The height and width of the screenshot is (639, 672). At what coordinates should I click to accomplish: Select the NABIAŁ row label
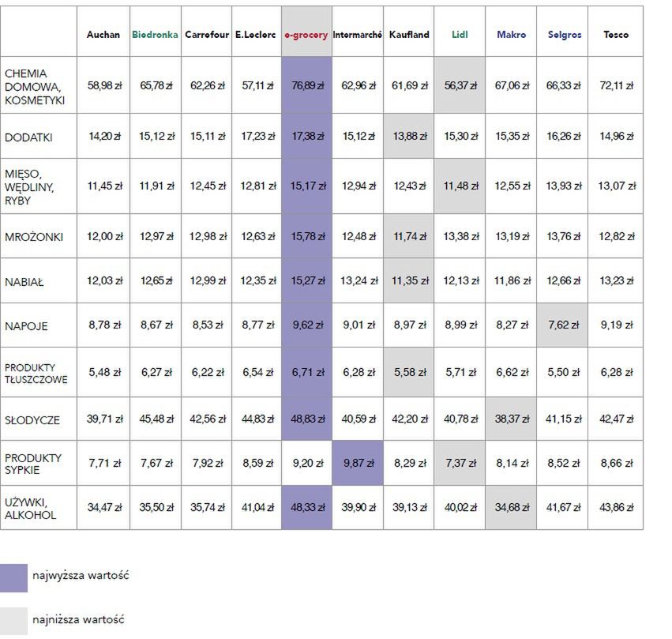(39, 280)
